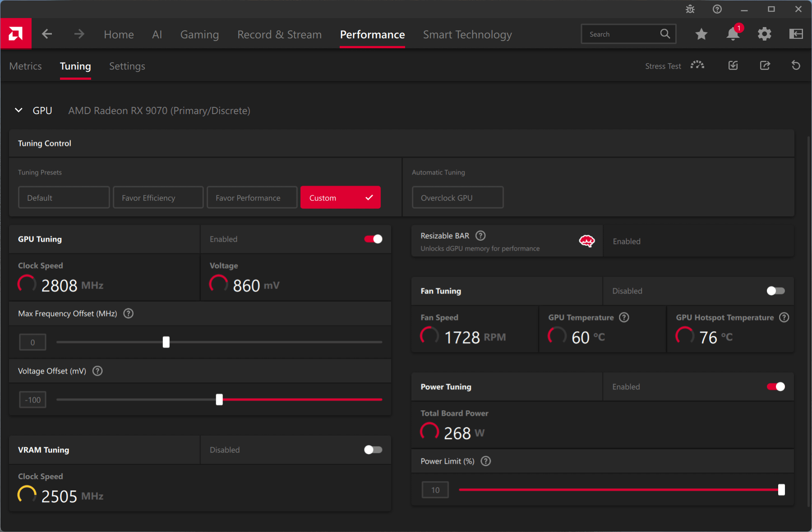
Task: Enable the Fan Tuning toggle
Action: [776, 291]
